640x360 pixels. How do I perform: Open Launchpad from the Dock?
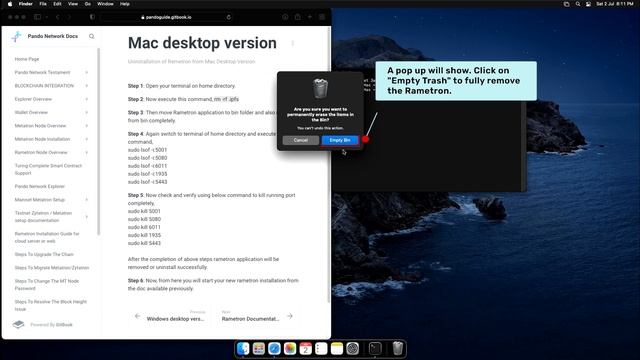[x=259, y=349]
